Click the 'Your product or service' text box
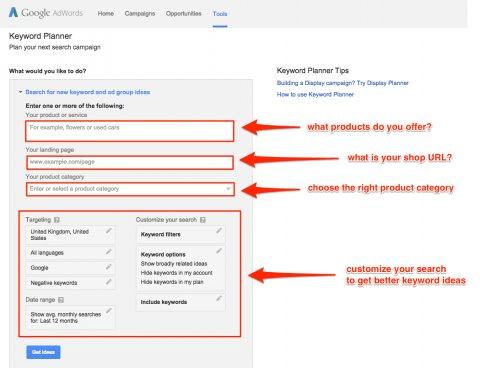The image size is (480, 368). tap(130, 131)
